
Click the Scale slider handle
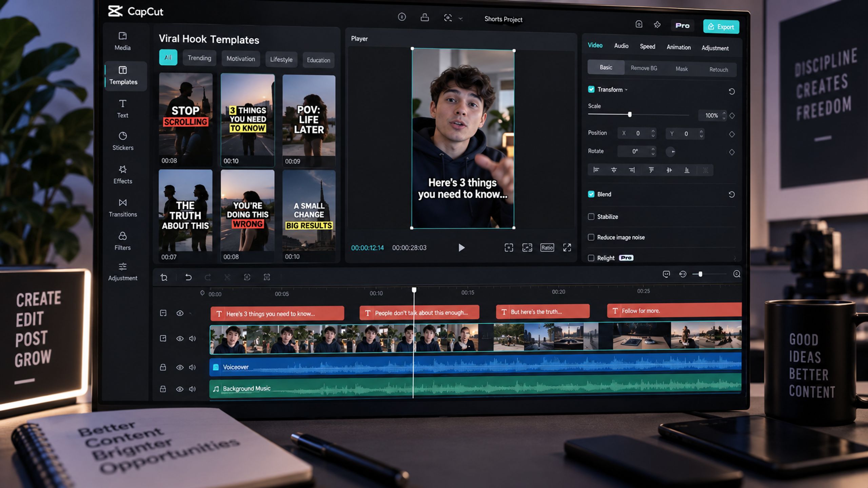coord(630,115)
